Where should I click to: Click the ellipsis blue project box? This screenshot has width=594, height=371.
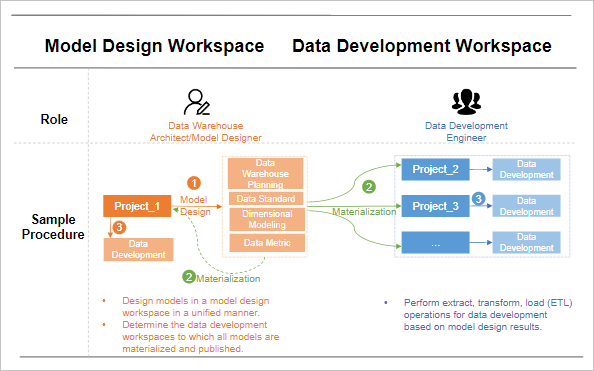pos(436,243)
